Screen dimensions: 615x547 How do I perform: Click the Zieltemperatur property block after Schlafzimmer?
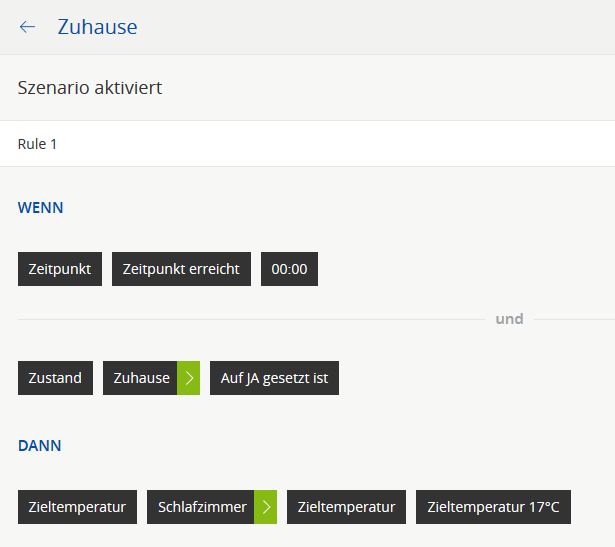pos(346,507)
